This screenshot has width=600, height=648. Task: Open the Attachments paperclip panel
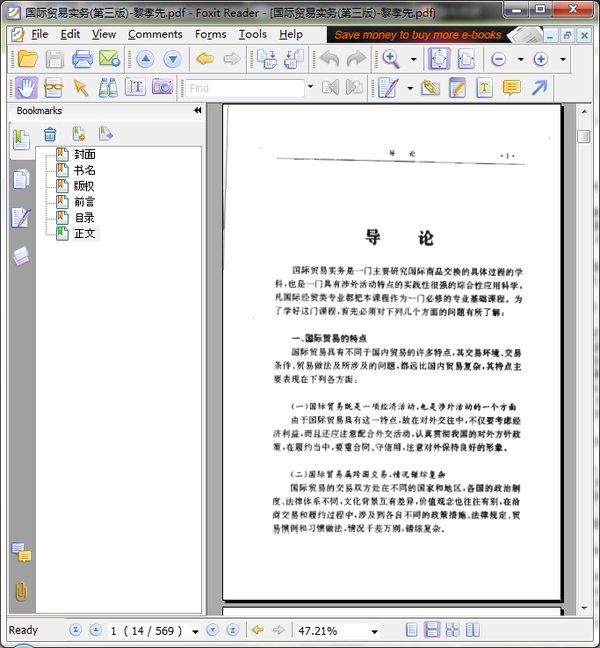click(21, 591)
